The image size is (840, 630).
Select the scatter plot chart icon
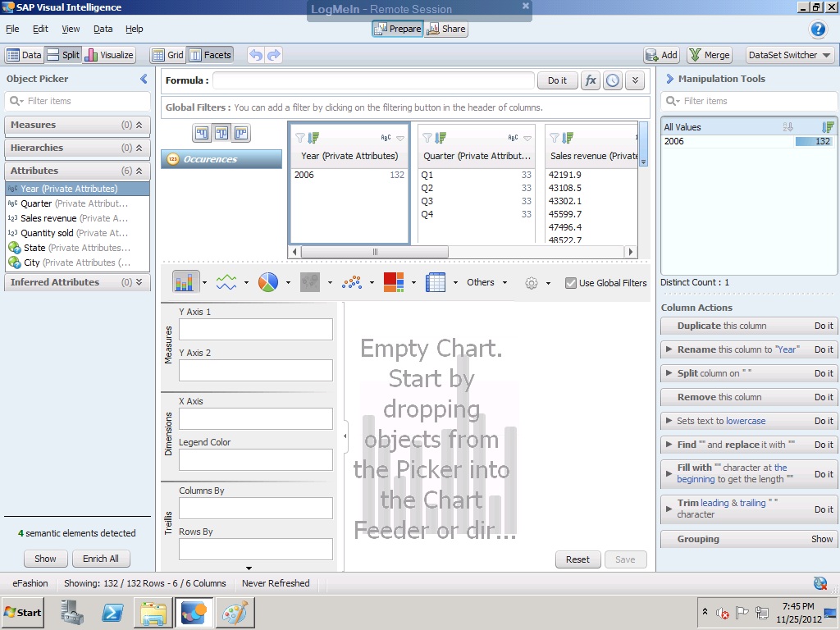351,282
